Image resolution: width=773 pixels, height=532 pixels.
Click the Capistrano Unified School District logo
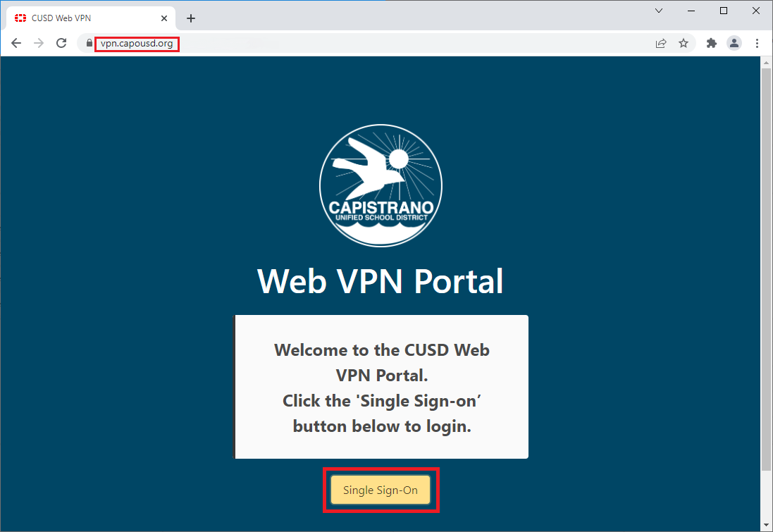(x=381, y=185)
